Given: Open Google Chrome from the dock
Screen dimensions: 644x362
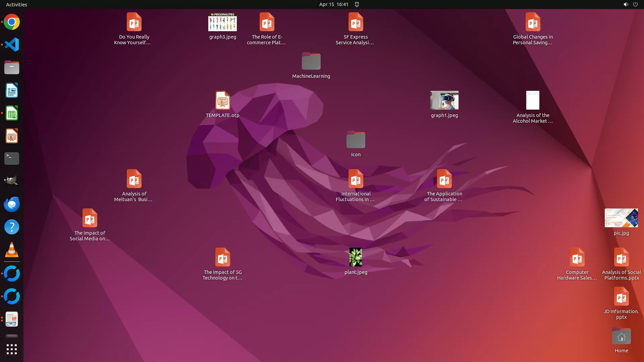Looking at the screenshot, I should (12, 22).
